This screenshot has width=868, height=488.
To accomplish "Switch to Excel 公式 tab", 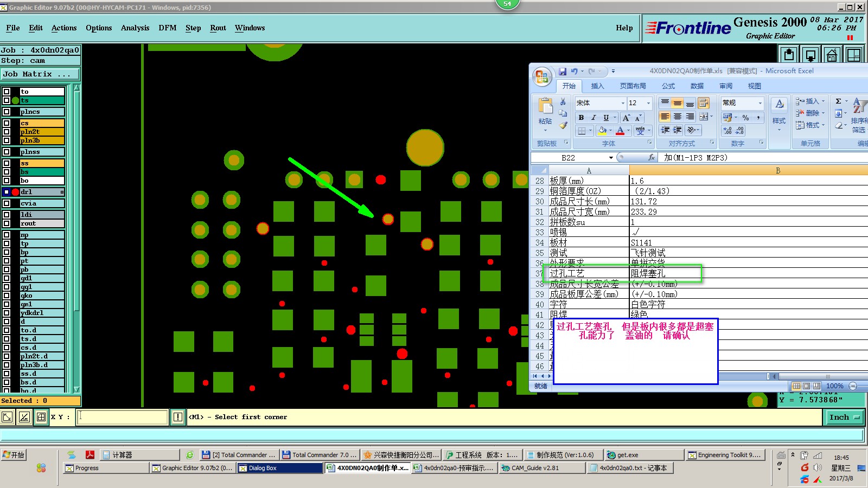I will pos(668,86).
